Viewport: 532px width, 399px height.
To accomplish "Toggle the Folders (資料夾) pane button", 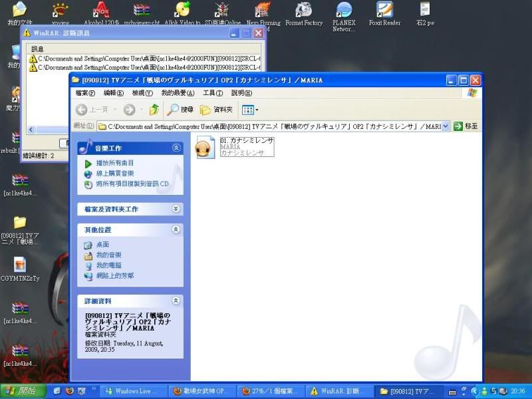I will point(217,110).
